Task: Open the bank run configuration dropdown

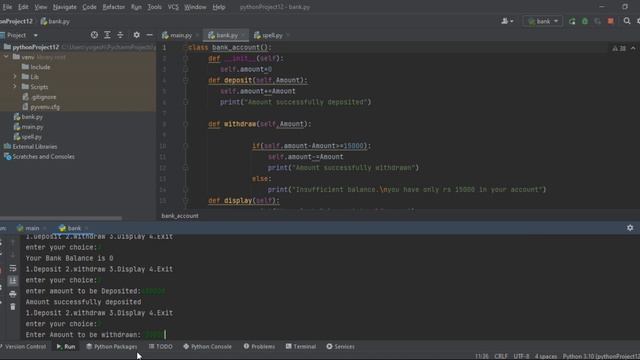Action: (x=543, y=21)
